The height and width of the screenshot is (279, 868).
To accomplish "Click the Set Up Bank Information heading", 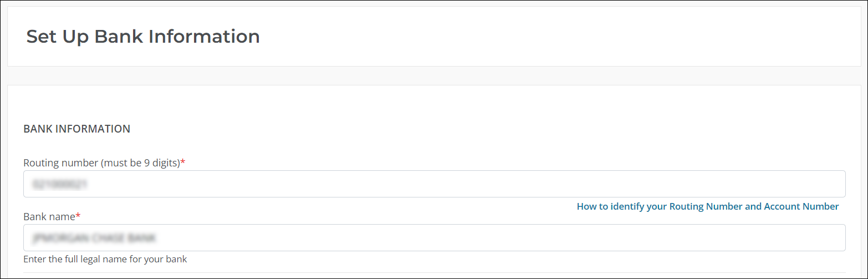I will (x=143, y=37).
